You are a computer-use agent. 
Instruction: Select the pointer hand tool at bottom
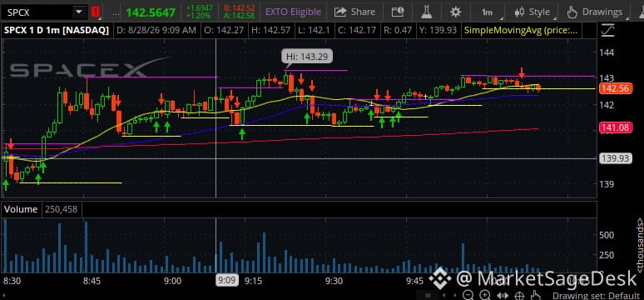point(535,295)
